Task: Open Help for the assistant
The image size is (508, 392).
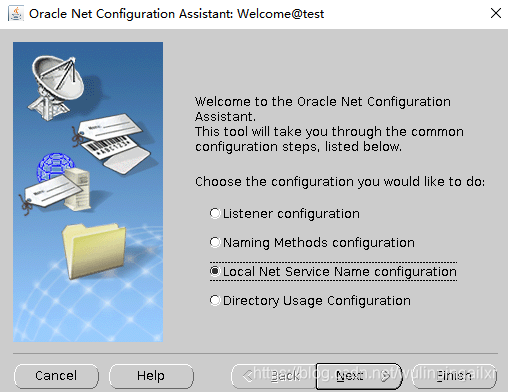Action: coord(151,376)
